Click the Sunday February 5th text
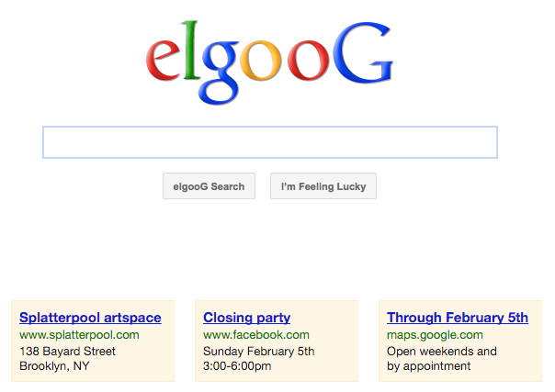This screenshot has width=555, height=392. pos(259,351)
